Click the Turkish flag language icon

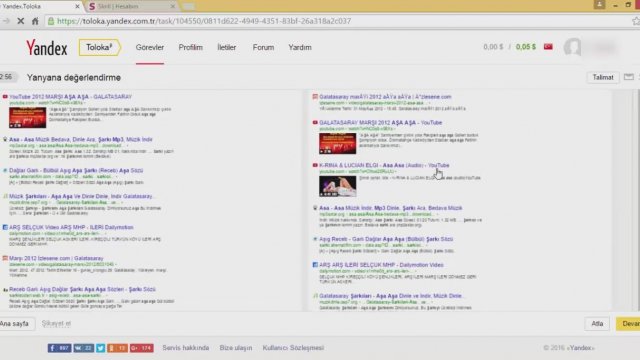coord(548,47)
